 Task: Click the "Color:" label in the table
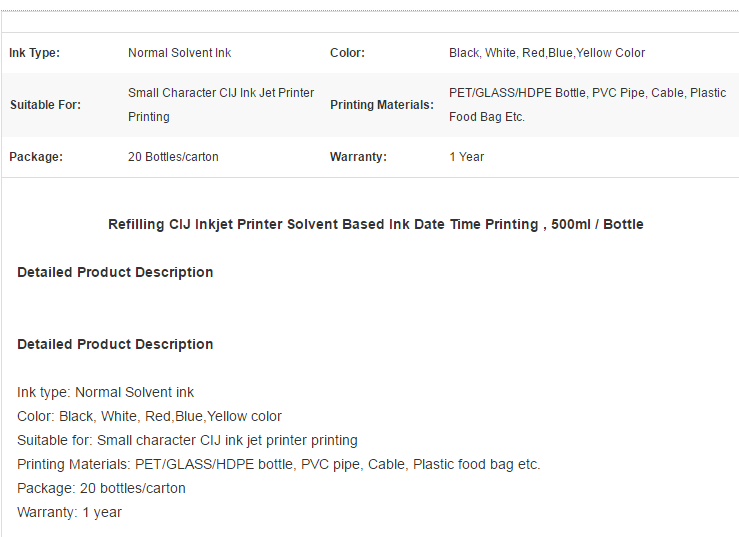347,53
